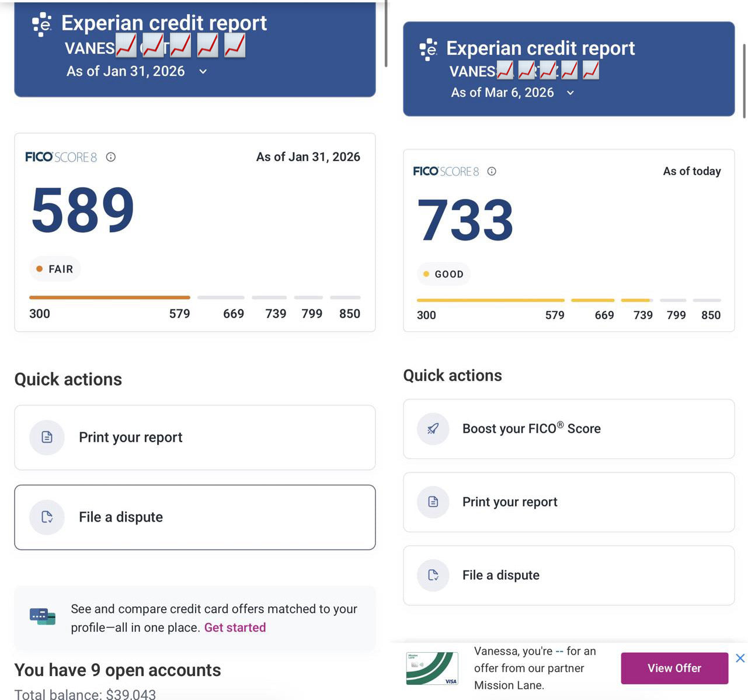748x700 pixels.
Task: Click the document icon in right Print your report
Action: tap(433, 502)
